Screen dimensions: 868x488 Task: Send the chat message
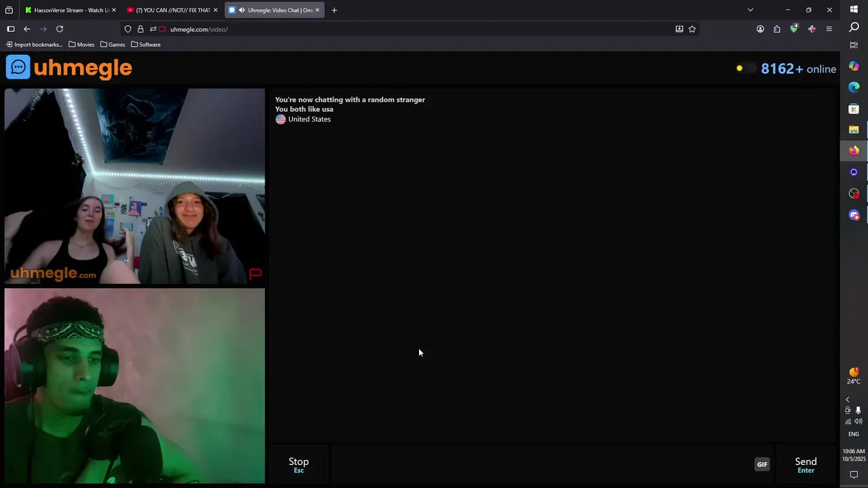[x=806, y=464]
